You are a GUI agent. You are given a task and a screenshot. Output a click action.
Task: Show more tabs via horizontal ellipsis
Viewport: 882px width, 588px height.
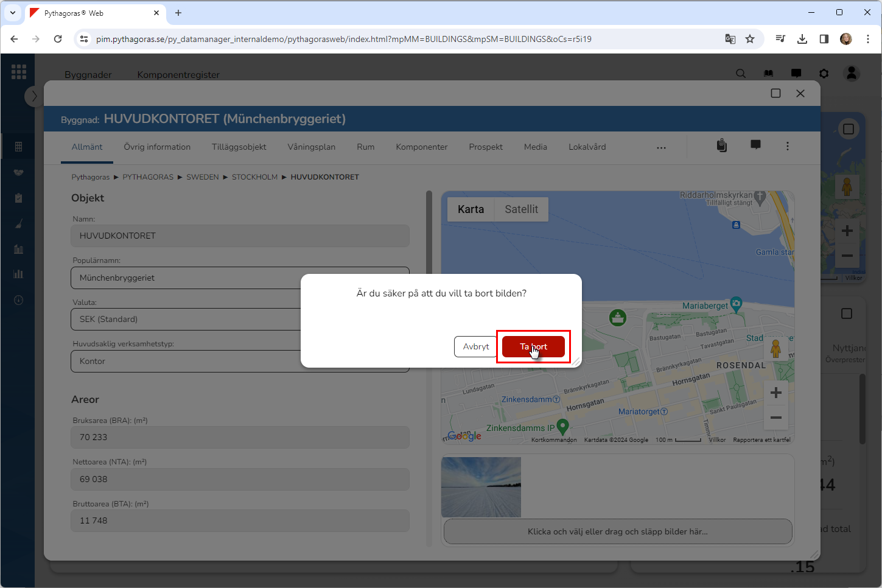pyautogui.click(x=661, y=147)
